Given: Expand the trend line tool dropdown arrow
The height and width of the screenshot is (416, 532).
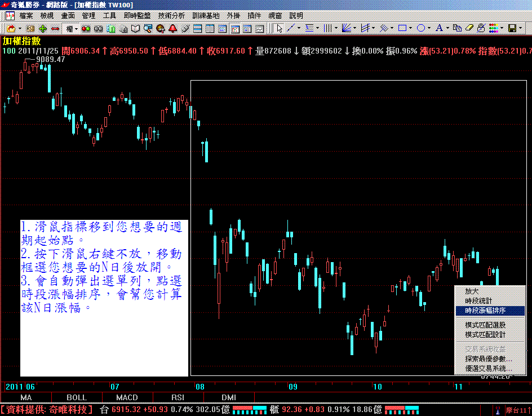Looking at the screenshot, I should [x=299, y=28].
